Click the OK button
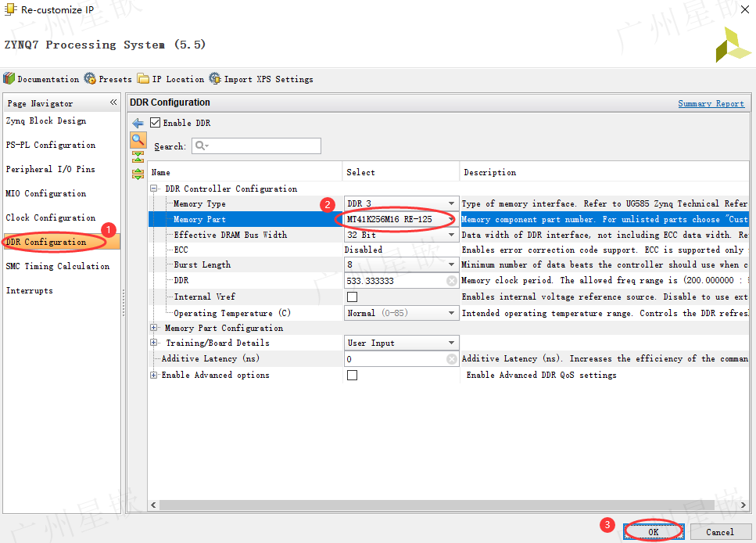Screen dimensions: 756x543 click(x=654, y=532)
